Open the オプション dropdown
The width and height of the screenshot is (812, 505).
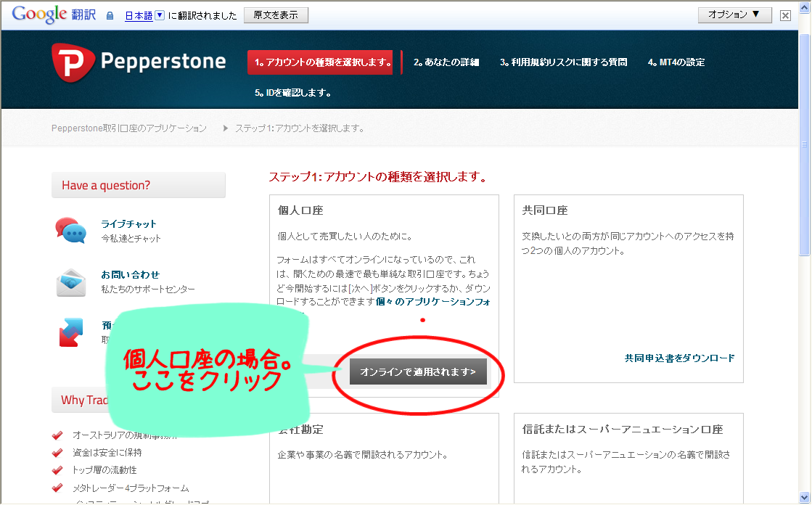pos(735,15)
